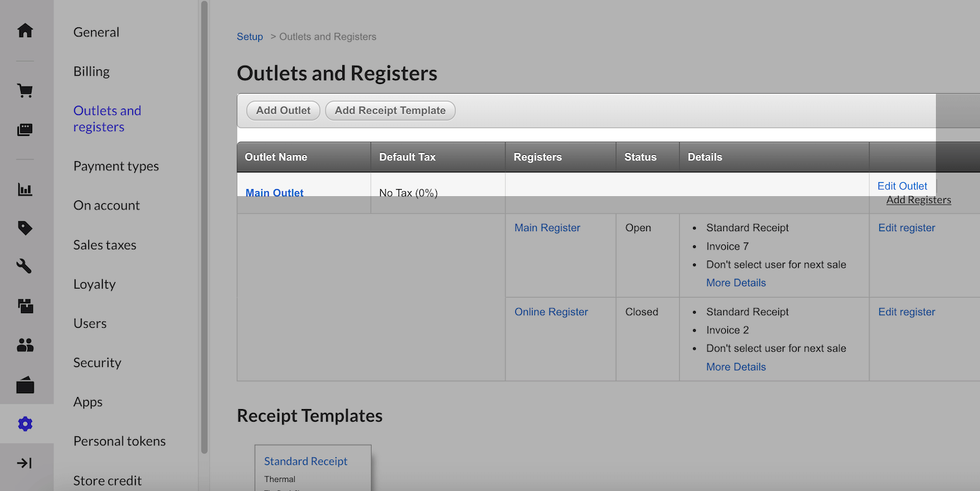Click the Add Receipt Template button
The width and height of the screenshot is (980, 491).
(390, 111)
